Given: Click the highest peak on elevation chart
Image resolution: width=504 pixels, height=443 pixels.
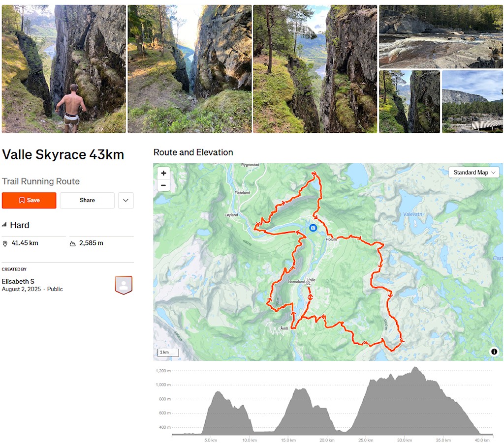Looking at the screenshot, I should 415,367.
